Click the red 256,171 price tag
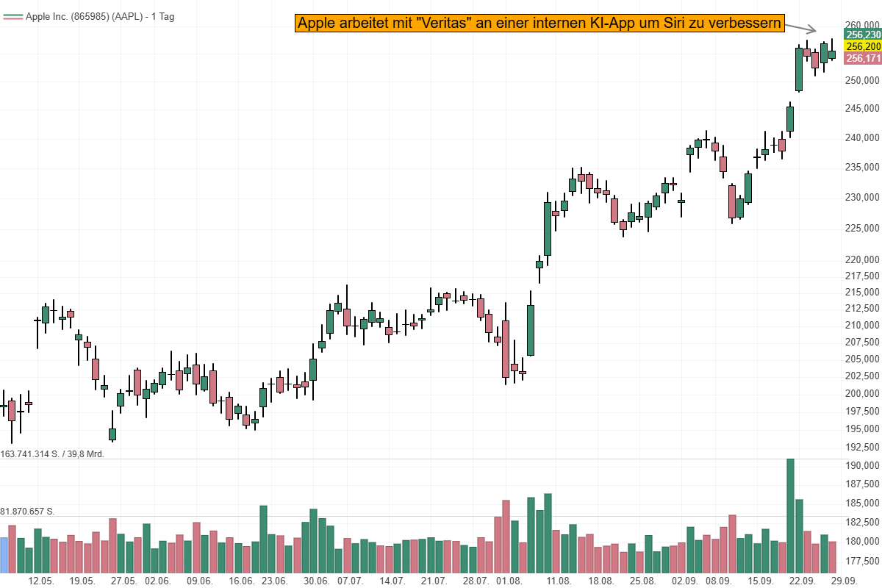The width and height of the screenshot is (882, 588). click(x=863, y=58)
